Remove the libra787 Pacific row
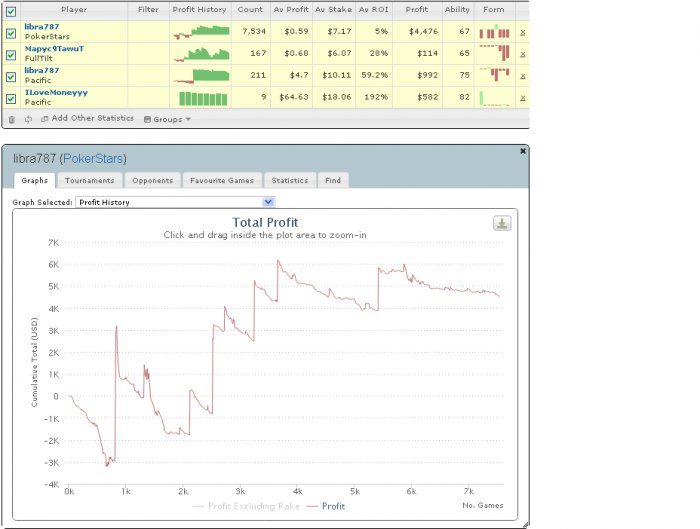700x529 pixels. click(522, 76)
